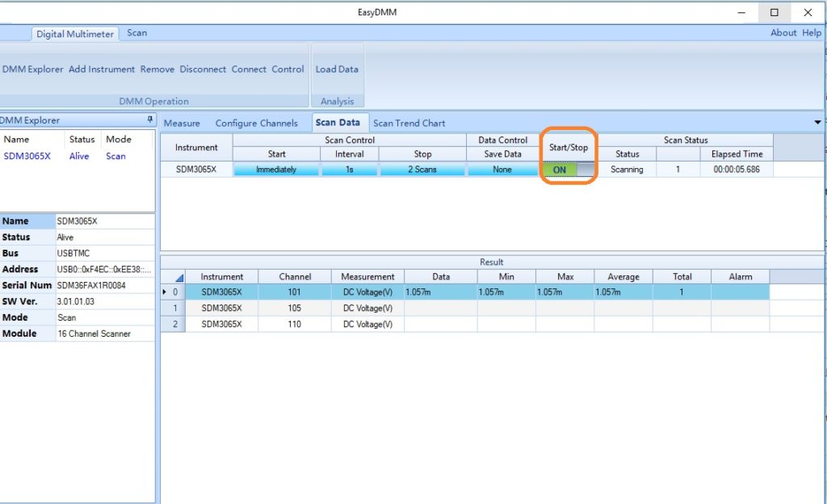Switch to the Scan Trend Chart tab
Image resolution: width=827 pixels, height=504 pixels.
tap(409, 124)
